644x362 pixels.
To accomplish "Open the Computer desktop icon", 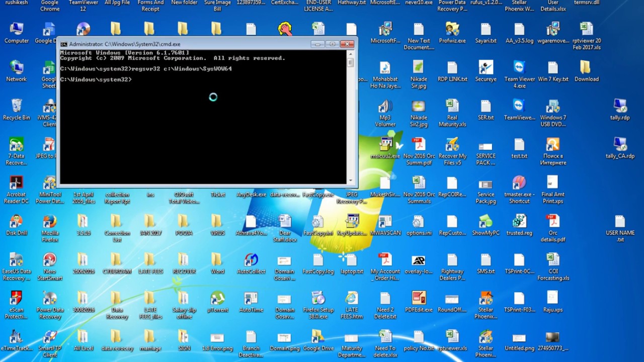I will pyautogui.click(x=17, y=33).
